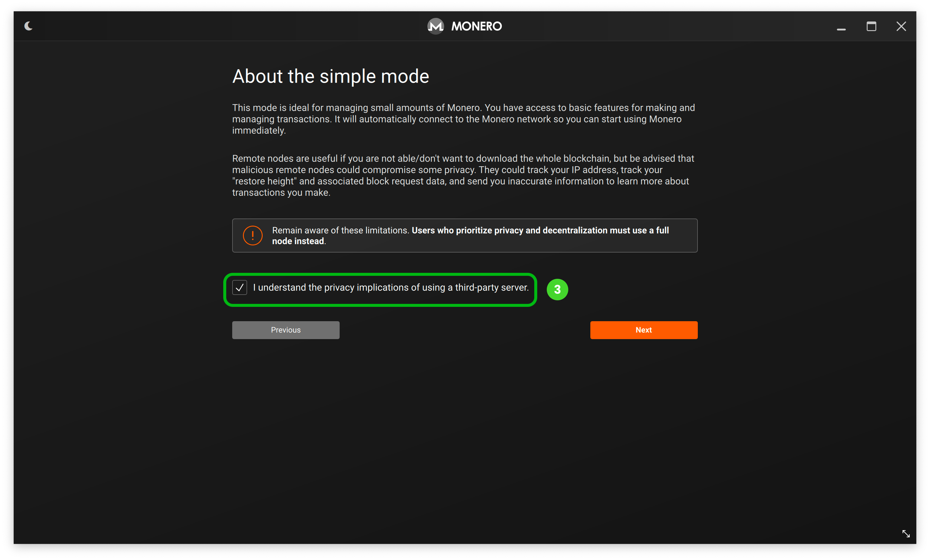Click the paragraph starting 'This mode is ideal'

pyautogui.click(x=464, y=119)
